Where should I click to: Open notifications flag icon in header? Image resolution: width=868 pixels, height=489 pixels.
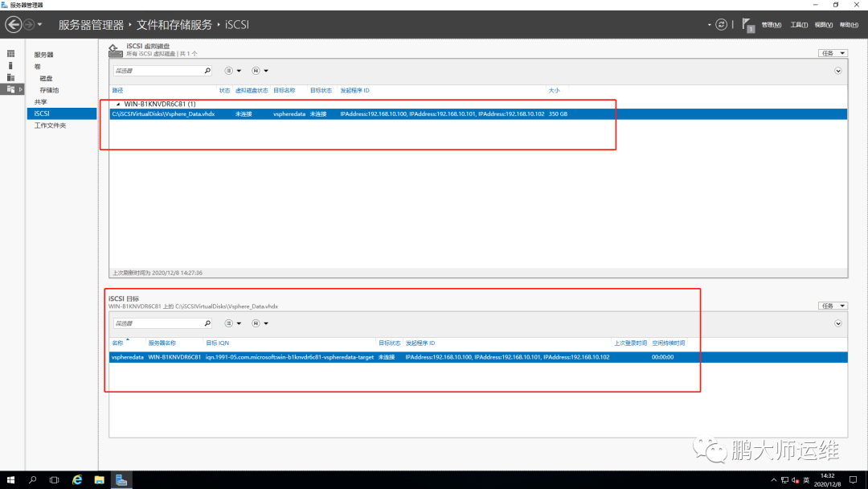(x=748, y=25)
